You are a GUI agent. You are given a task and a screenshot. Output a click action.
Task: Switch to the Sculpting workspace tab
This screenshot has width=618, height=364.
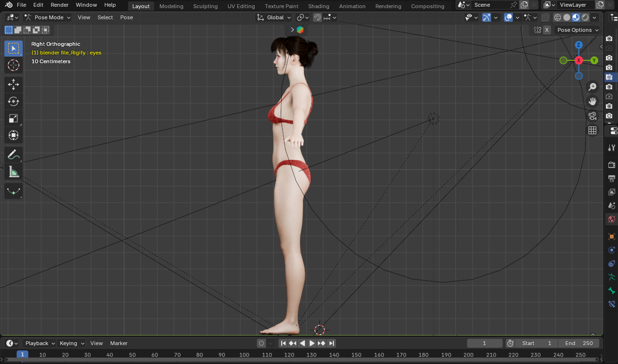205,6
